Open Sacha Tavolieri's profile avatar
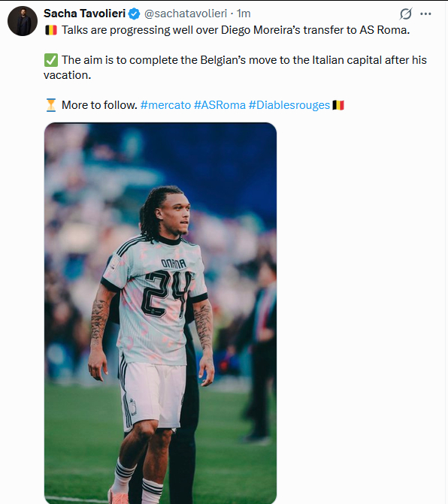 [23, 21]
